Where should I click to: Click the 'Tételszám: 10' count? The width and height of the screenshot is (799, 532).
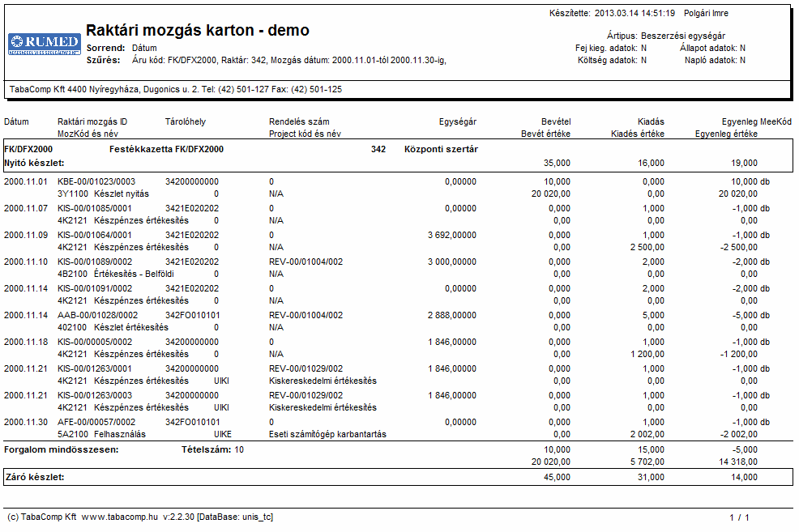coord(212,449)
